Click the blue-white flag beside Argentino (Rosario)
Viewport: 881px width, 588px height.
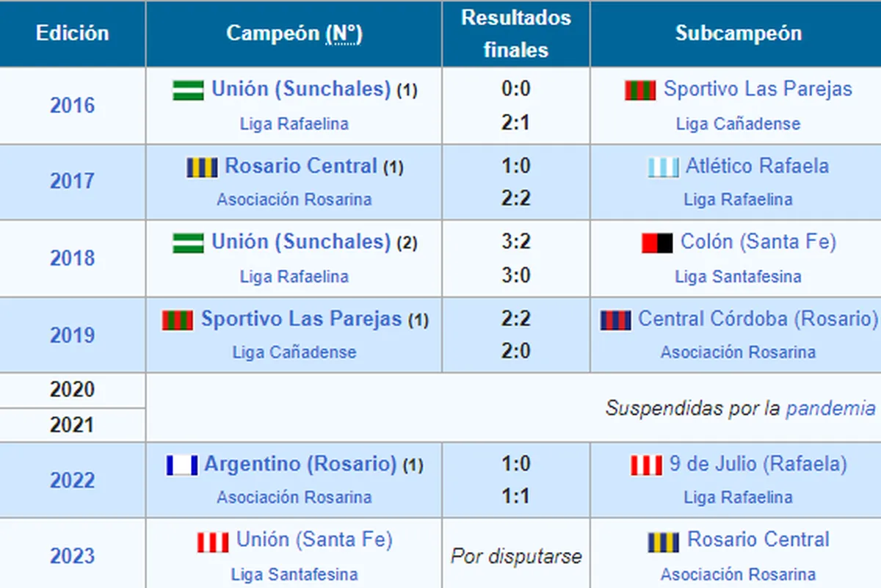point(181,465)
